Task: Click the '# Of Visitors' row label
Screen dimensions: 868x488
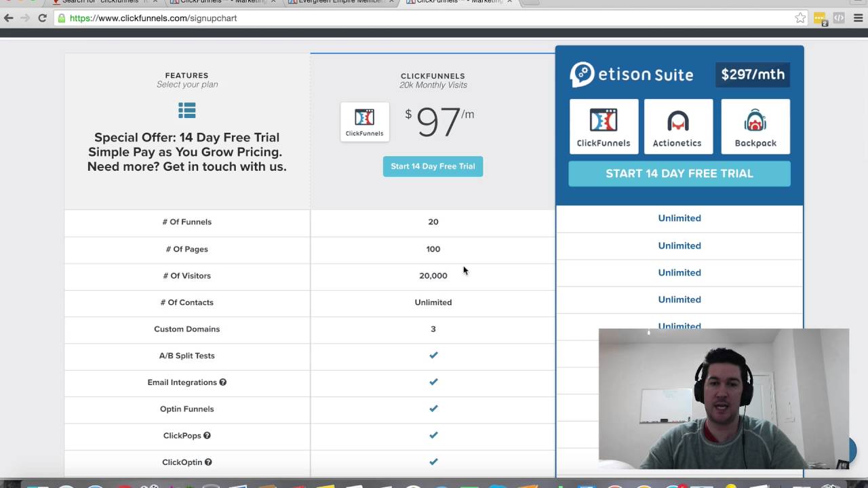Action: click(186, 276)
